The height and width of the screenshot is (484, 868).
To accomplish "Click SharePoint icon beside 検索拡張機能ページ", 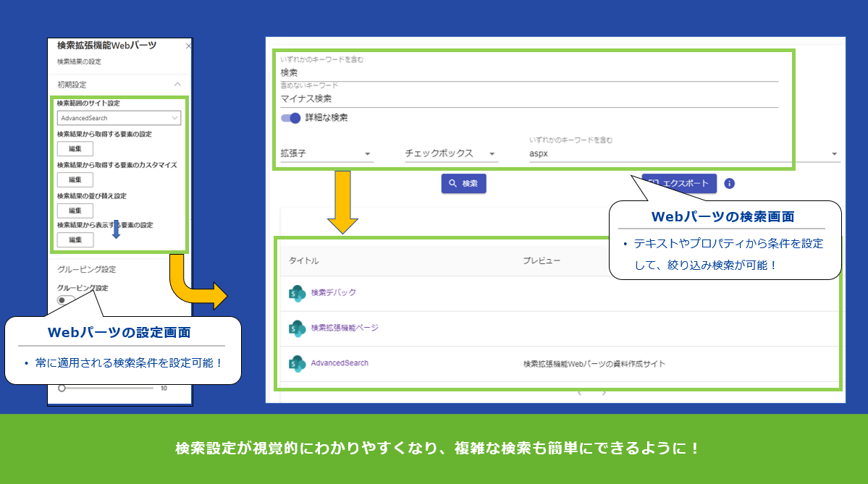I will [297, 328].
